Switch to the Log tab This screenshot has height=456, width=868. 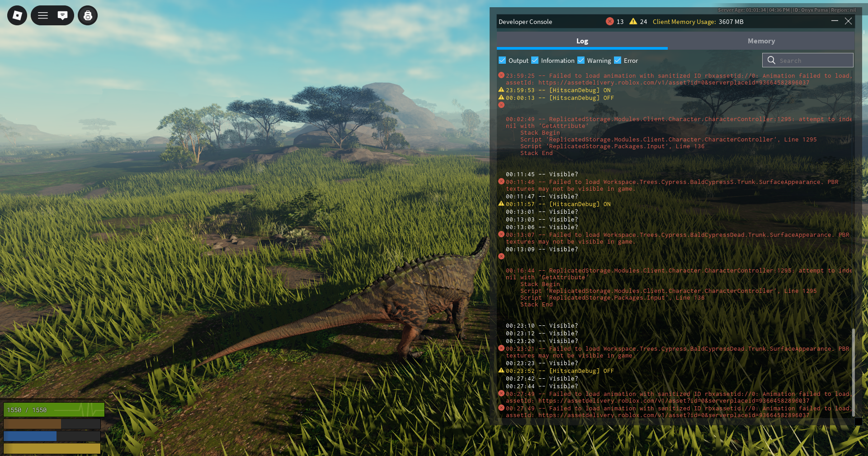pyautogui.click(x=582, y=41)
